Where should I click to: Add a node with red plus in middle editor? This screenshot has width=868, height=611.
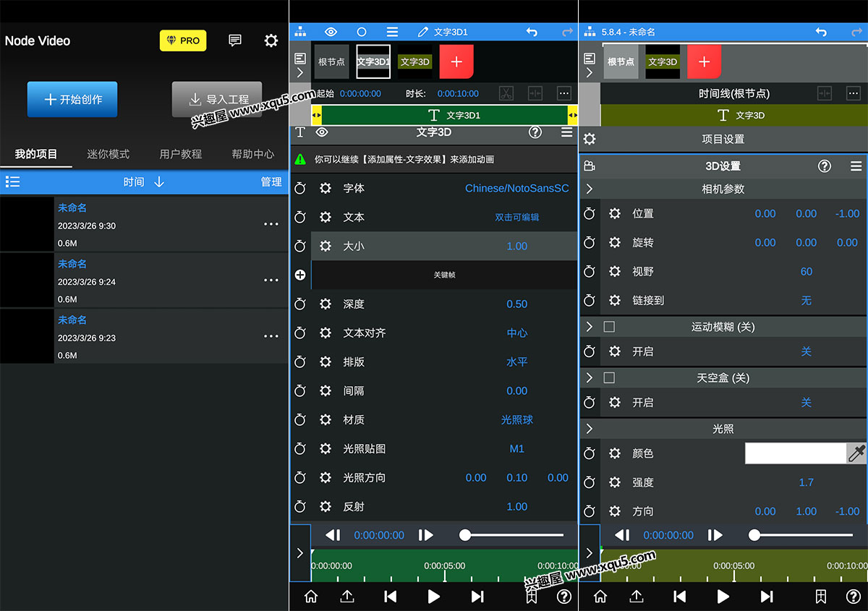tap(456, 61)
